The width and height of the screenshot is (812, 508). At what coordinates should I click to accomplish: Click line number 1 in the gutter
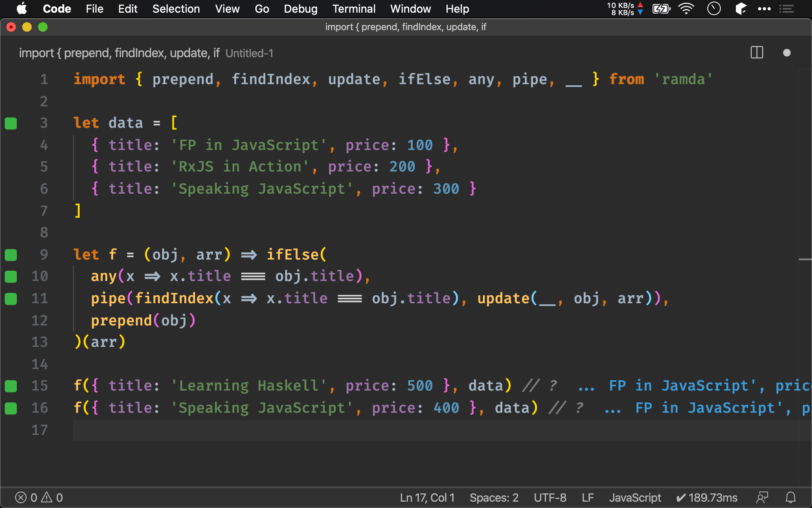(x=44, y=79)
